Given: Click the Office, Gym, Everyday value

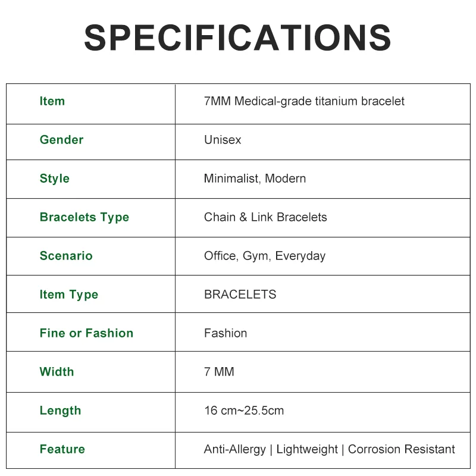Looking at the screenshot, I should [x=265, y=256].
